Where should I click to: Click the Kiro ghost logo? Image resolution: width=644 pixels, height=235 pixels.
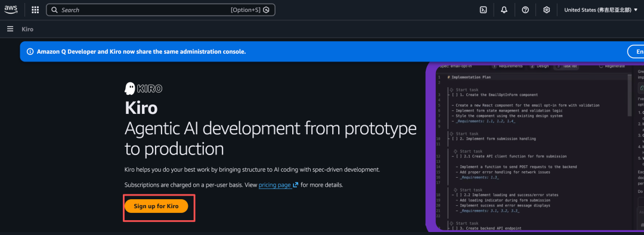[143, 88]
